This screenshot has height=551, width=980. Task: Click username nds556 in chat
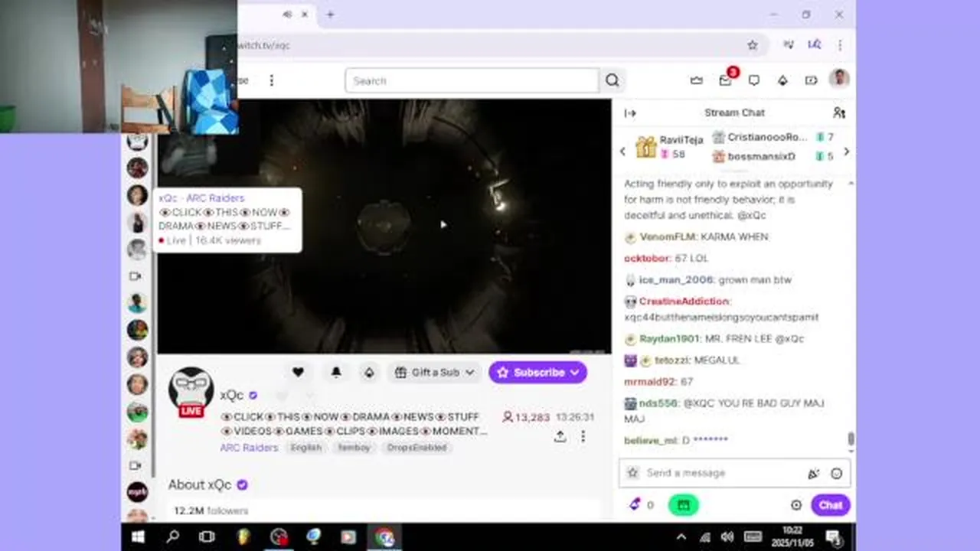click(658, 403)
